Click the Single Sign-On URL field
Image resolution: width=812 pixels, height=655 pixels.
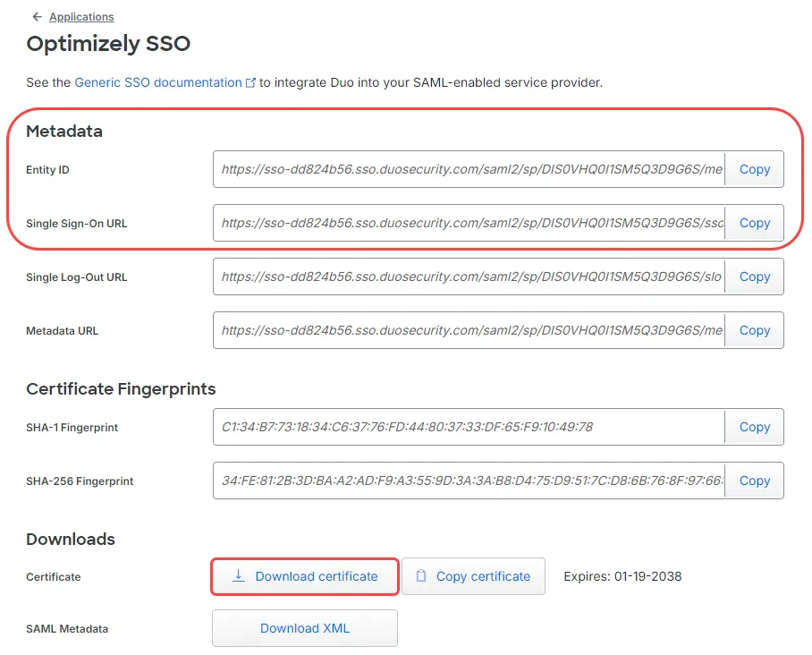[x=469, y=223]
